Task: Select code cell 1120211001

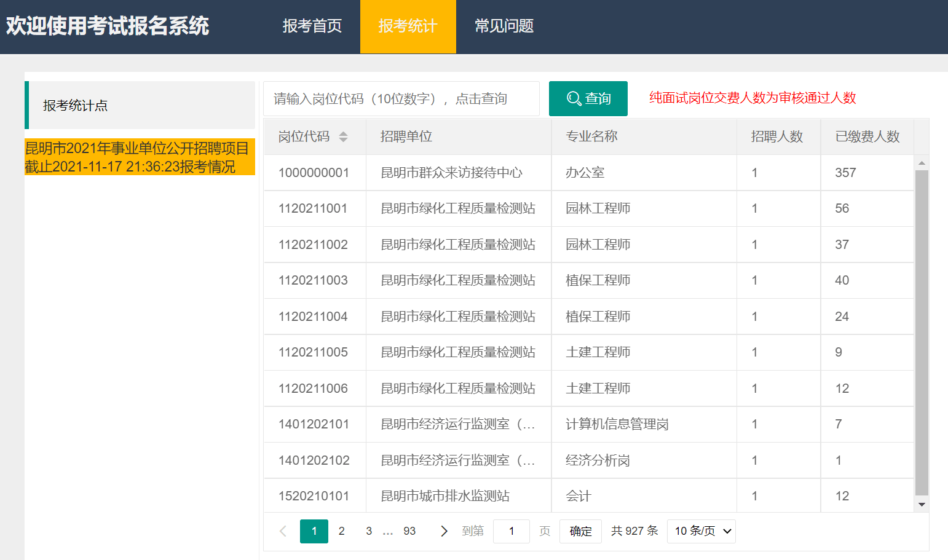Action: 315,208
